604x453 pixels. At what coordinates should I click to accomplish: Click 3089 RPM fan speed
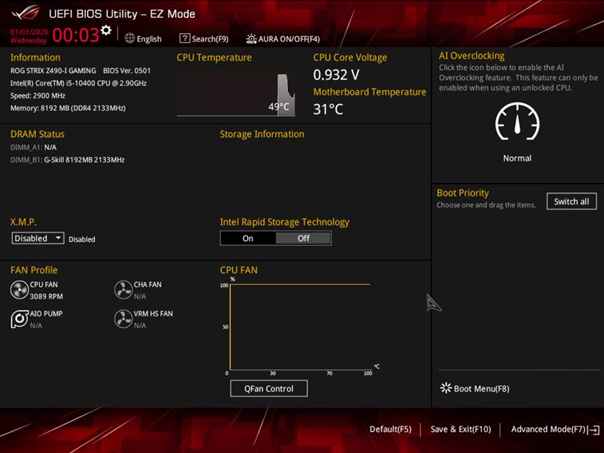46,296
